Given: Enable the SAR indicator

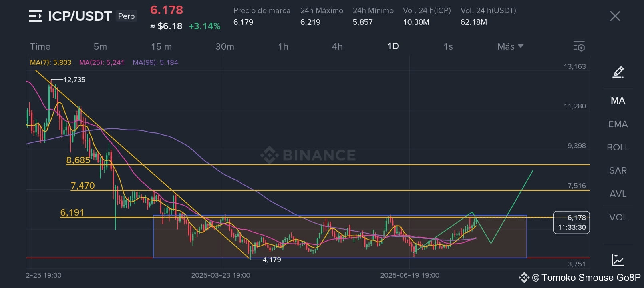Looking at the screenshot, I should (x=618, y=170).
